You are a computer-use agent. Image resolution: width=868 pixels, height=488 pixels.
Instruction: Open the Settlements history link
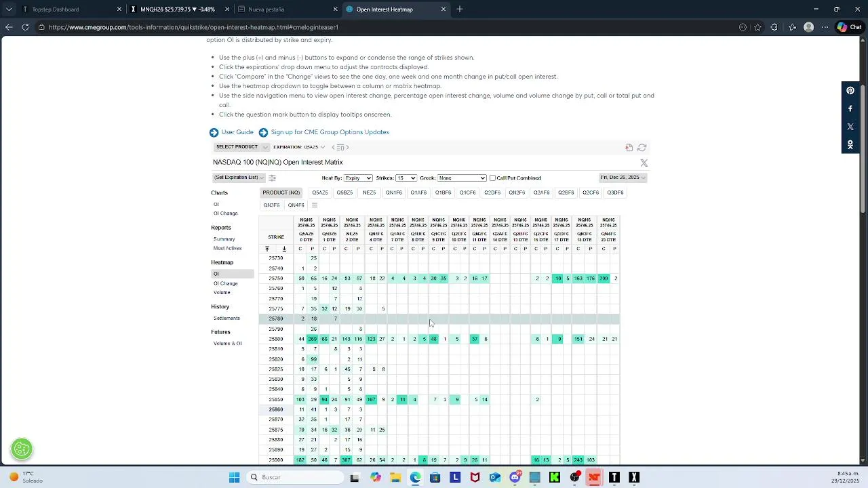[x=226, y=318]
